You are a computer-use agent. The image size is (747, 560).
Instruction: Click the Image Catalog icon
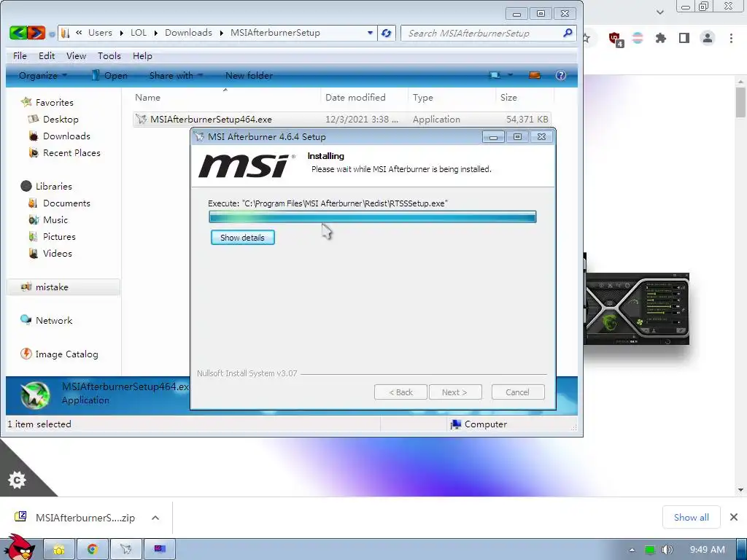point(26,354)
